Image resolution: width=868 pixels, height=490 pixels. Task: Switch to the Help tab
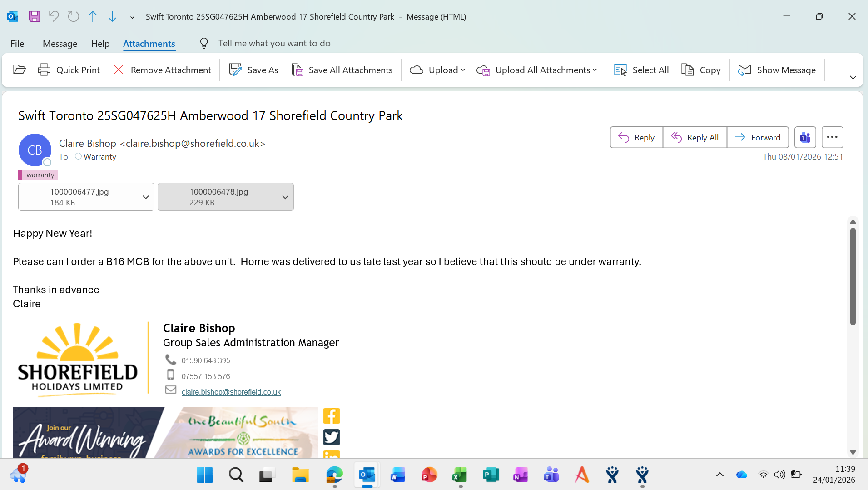click(100, 44)
